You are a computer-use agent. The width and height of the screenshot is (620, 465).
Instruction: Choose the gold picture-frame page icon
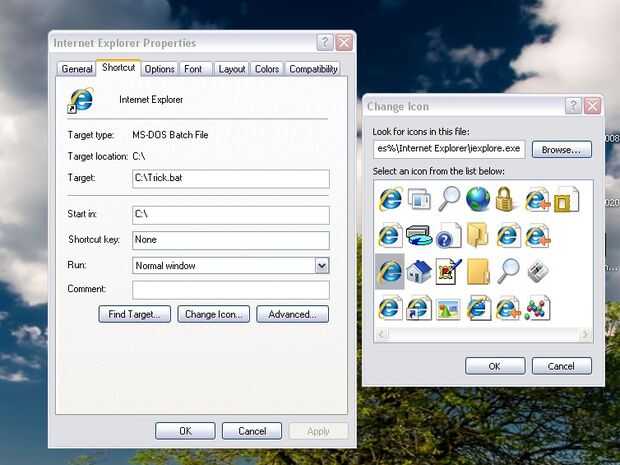pyautogui.click(x=566, y=199)
